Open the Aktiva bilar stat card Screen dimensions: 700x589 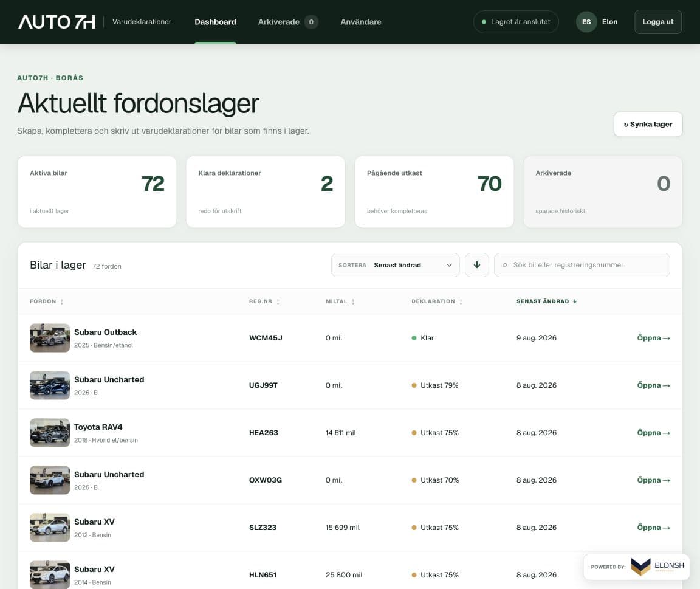[x=97, y=191]
